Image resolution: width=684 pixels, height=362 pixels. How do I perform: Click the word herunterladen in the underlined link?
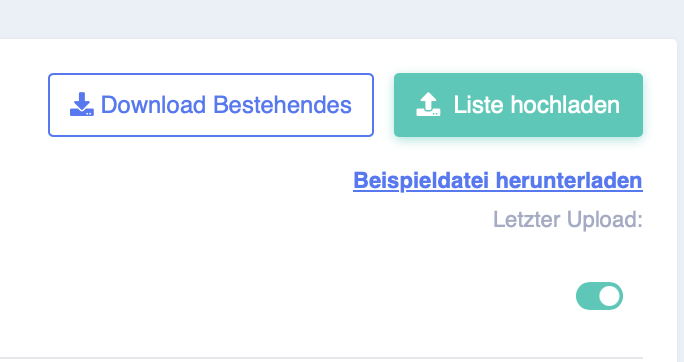coord(569,181)
